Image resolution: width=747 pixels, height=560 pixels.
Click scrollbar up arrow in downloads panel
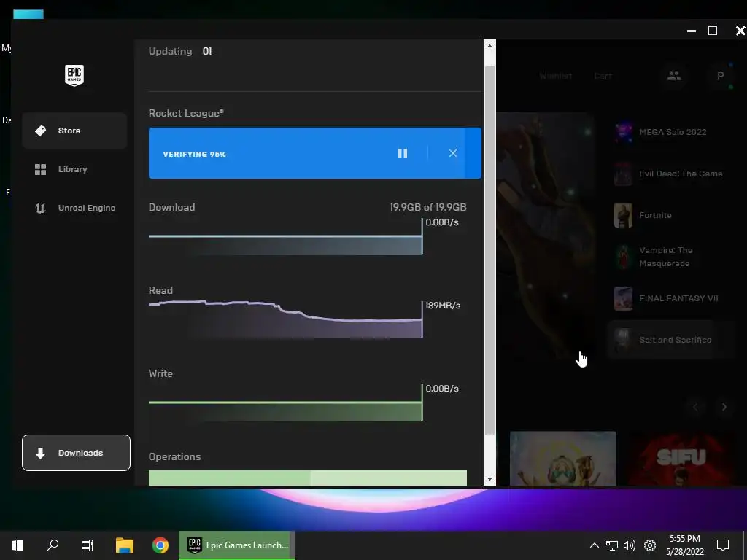pos(489,46)
